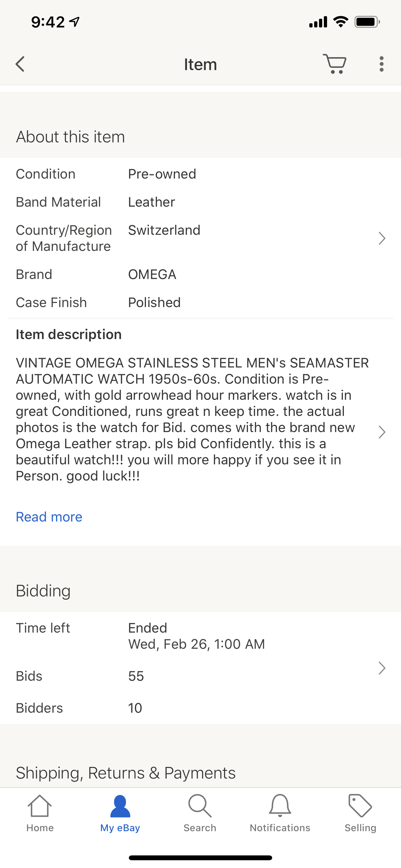Tap the Shipping, Returns & Payments header
Viewport: 401px width, 868px height.
[126, 773]
